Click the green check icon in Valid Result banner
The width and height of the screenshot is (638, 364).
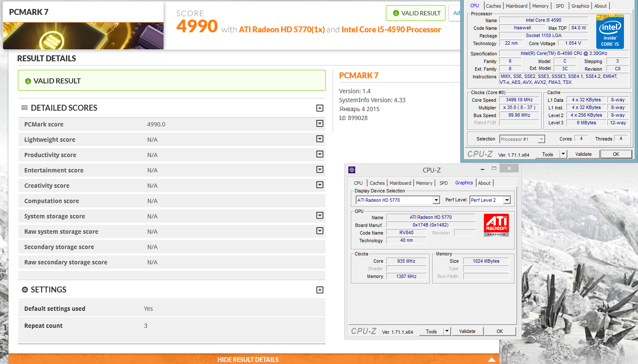28,81
